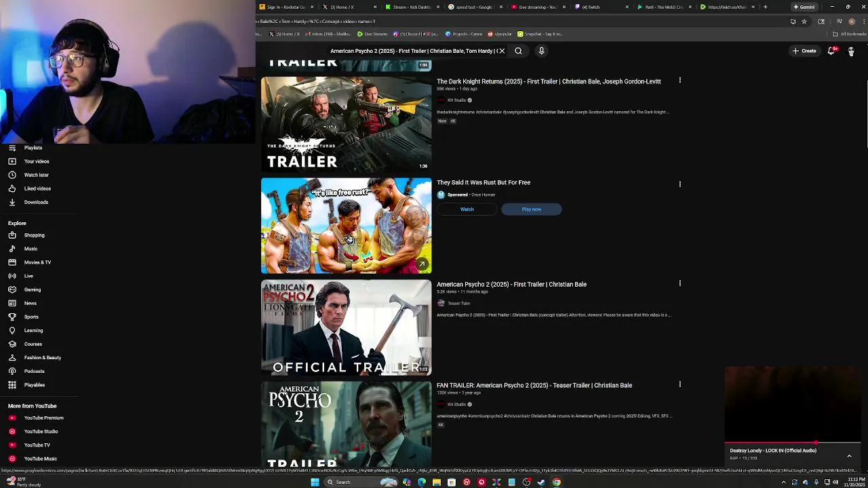The height and width of the screenshot is (488, 868).
Task: Seek on the miniplayer red progress bar
Action: point(793,443)
